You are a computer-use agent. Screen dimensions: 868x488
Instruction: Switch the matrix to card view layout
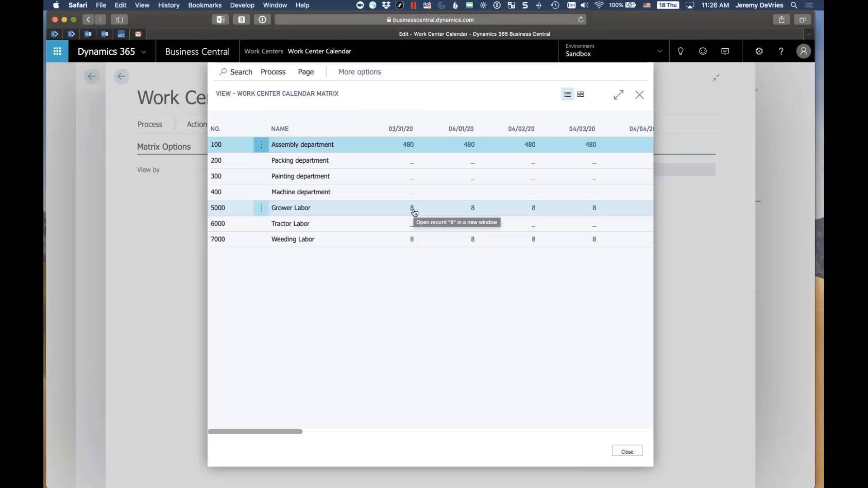coord(580,94)
